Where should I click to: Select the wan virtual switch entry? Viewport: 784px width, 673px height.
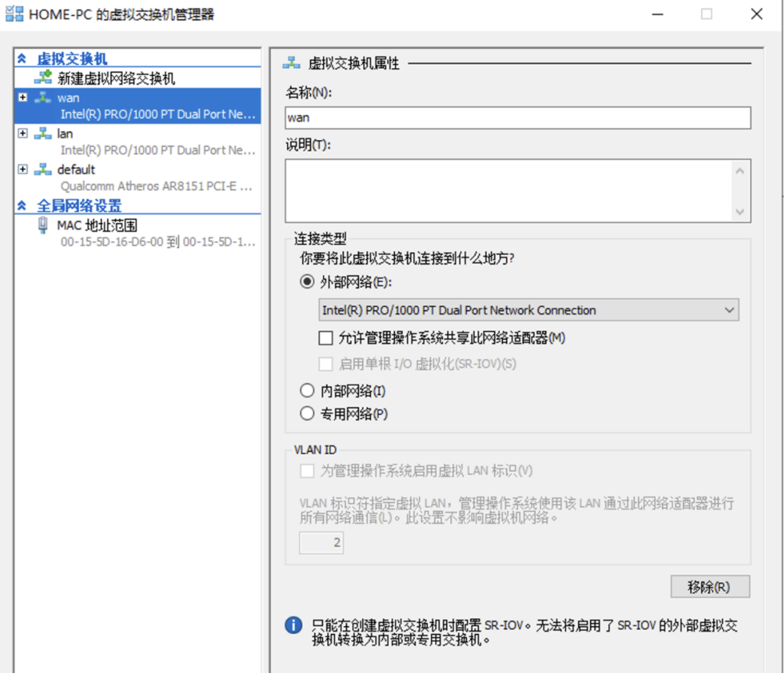click(138, 106)
